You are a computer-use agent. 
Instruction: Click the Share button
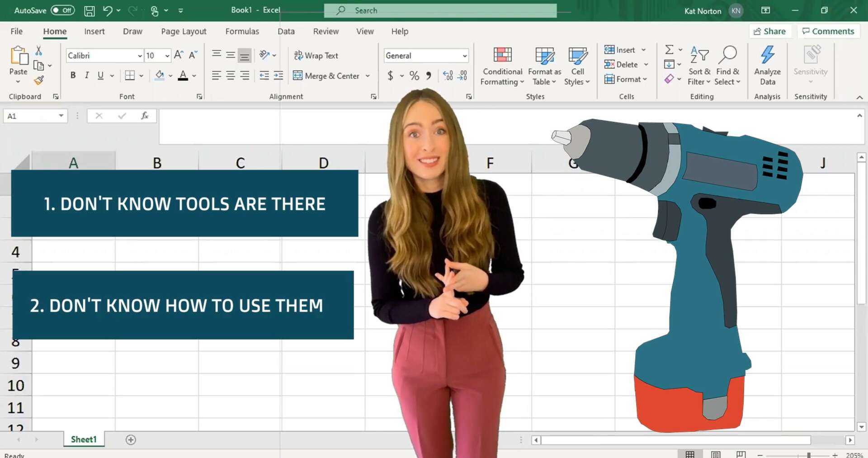point(769,31)
